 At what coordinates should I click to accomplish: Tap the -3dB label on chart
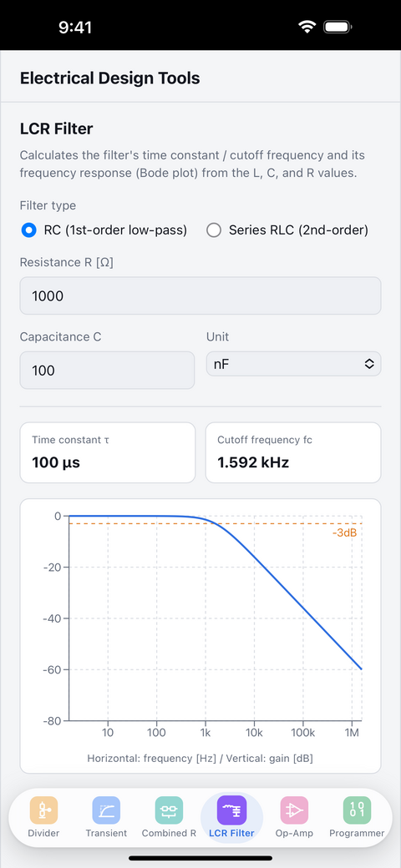(x=344, y=533)
